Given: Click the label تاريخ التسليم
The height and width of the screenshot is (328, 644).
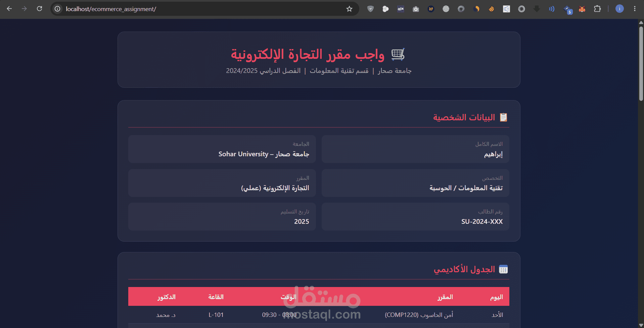Looking at the screenshot, I should 295,212.
